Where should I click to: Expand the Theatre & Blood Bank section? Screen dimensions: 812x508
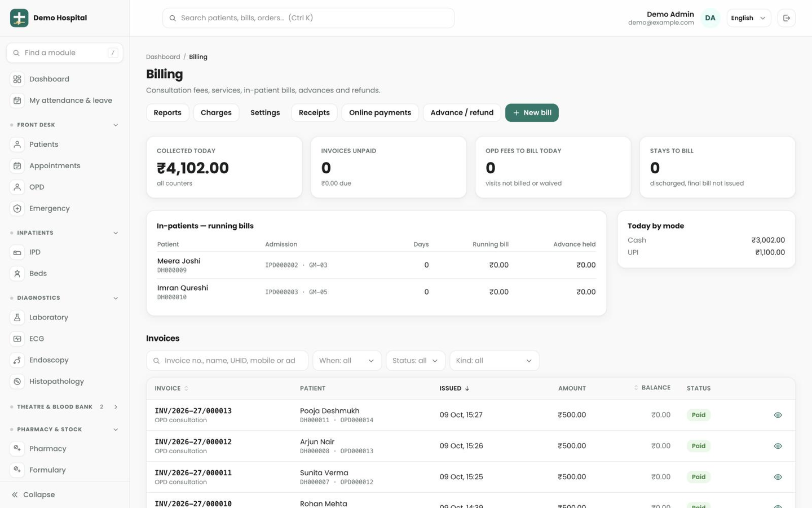pyautogui.click(x=116, y=407)
